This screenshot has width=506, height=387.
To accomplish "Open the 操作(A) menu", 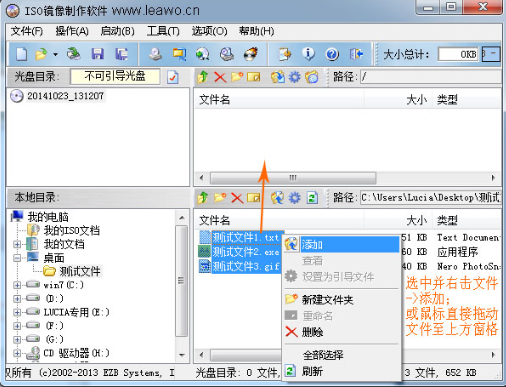I will pos(72,31).
